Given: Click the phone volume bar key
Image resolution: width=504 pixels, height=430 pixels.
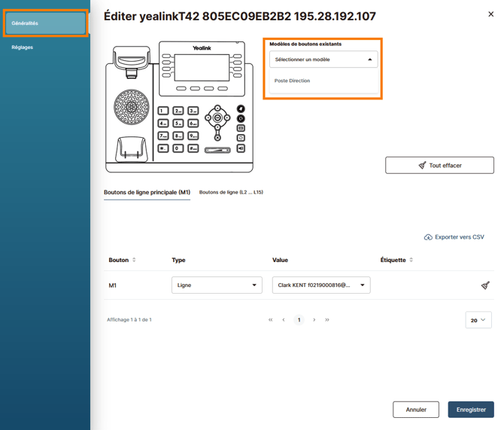Looking at the screenshot, I should pyautogui.click(x=217, y=151).
